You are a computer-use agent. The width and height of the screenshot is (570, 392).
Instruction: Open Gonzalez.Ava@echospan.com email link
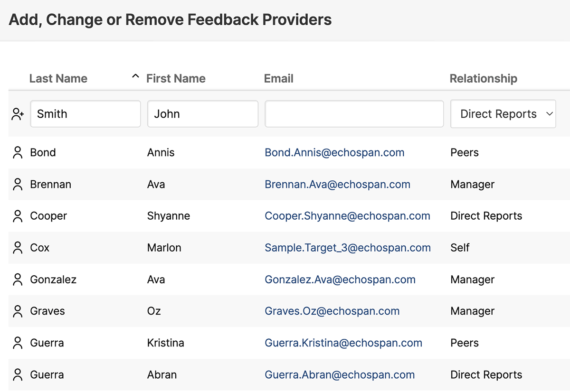pyautogui.click(x=340, y=280)
